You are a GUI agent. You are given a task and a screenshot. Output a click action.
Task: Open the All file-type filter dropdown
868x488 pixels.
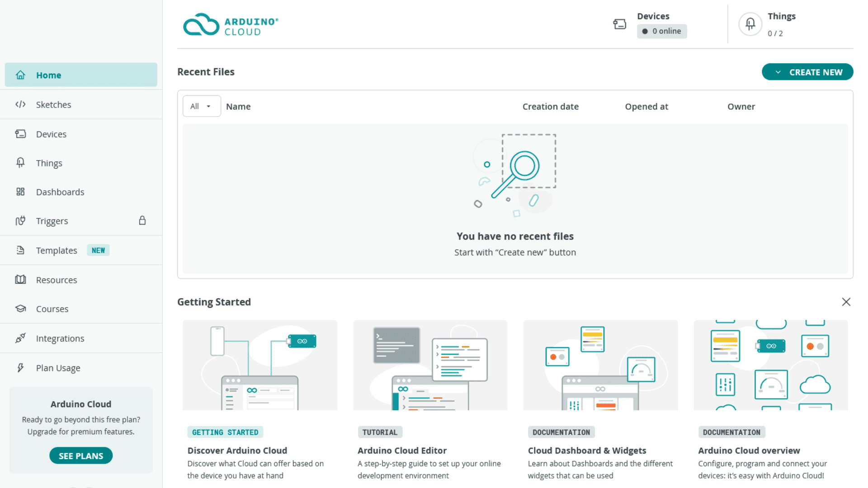point(202,106)
